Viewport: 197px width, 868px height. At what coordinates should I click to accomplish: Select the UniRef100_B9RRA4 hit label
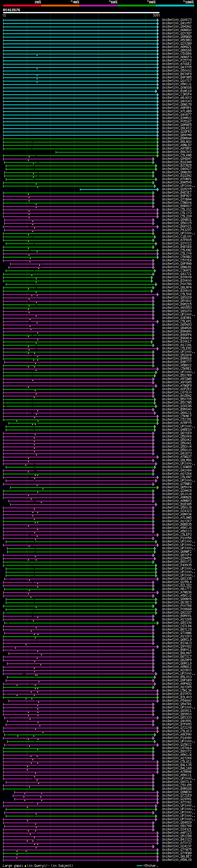[177, 139]
